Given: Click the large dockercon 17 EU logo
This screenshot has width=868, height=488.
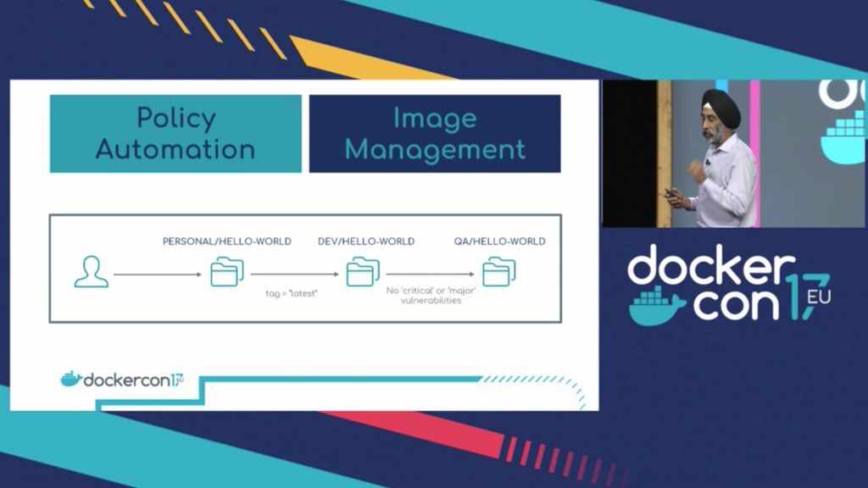Looking at the screenshot, I should pos(729,285).
